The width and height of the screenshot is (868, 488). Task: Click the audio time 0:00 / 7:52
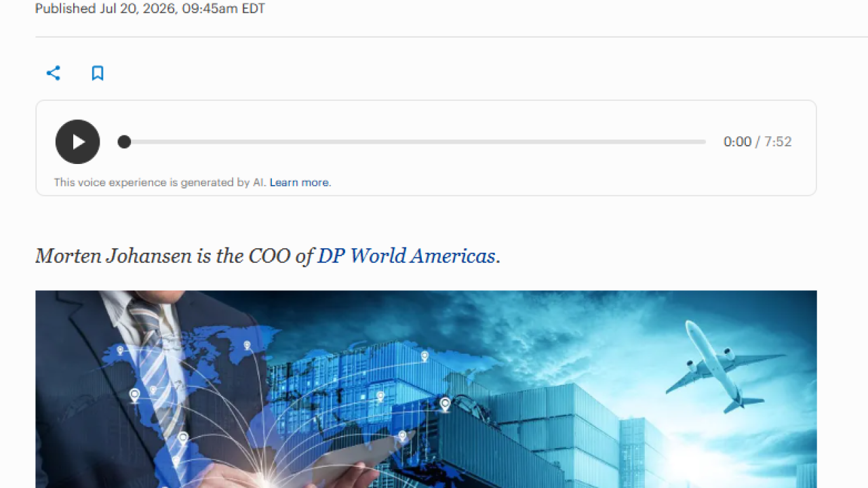757,142
